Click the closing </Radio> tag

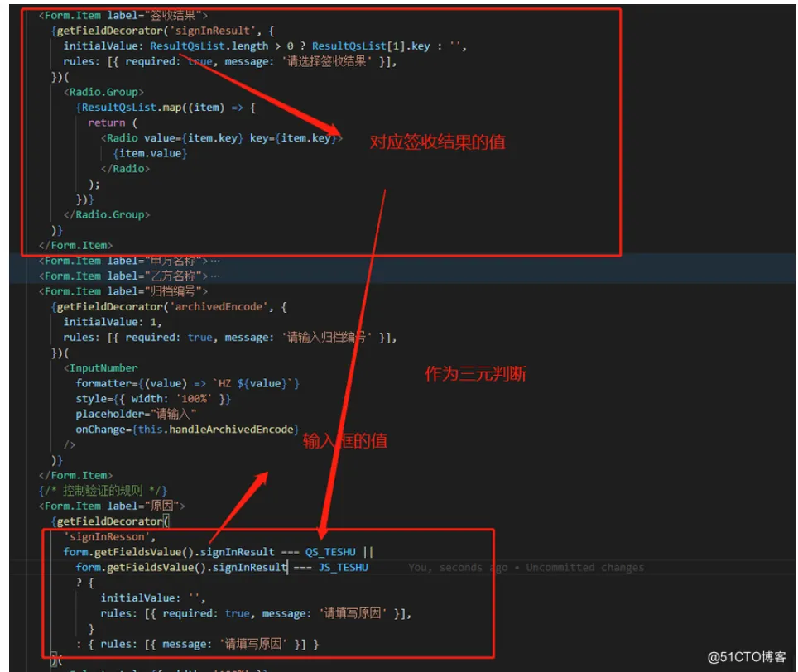125,169
